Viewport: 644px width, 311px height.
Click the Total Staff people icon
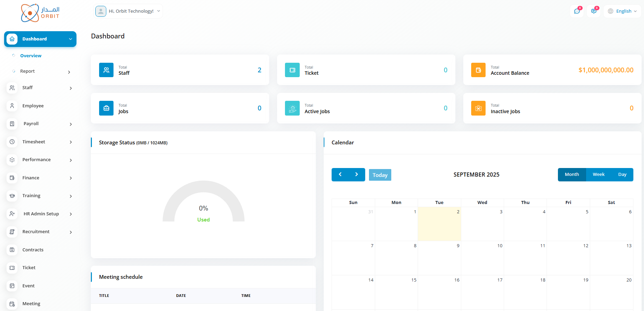tap(106, 70)
